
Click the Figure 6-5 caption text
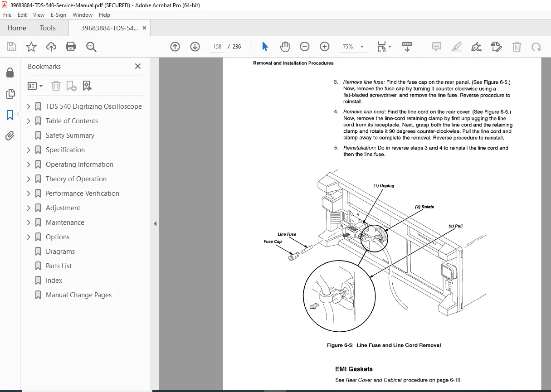click(x=384, y=345)
